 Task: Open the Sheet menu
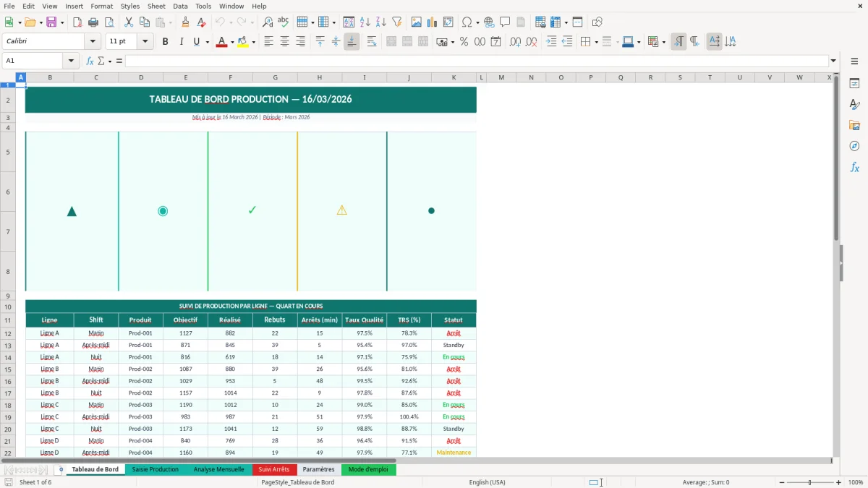[x=156, y=6]
